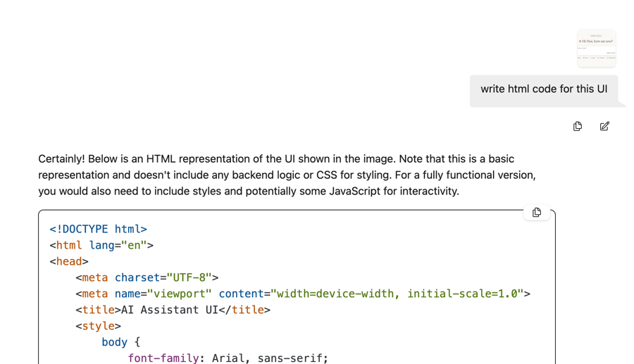Click the font-family CSS declaration line
Viewport: 634px width, 364px height.
pos(228,358)
